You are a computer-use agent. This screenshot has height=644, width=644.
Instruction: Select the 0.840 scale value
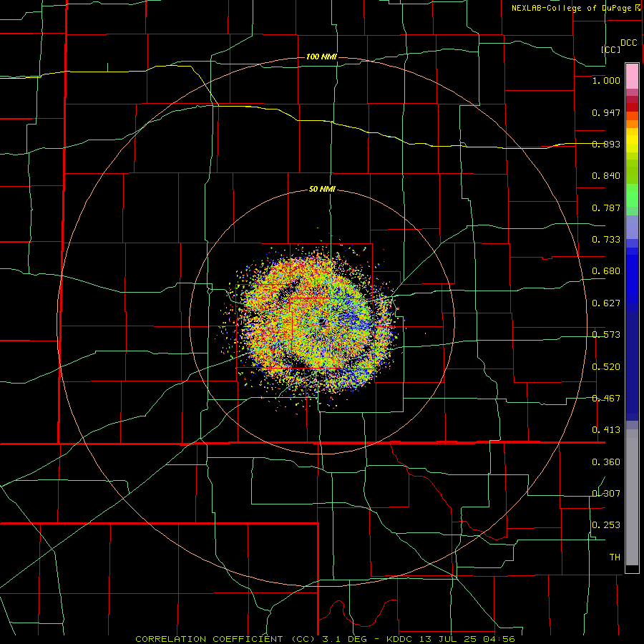point(606,176)
